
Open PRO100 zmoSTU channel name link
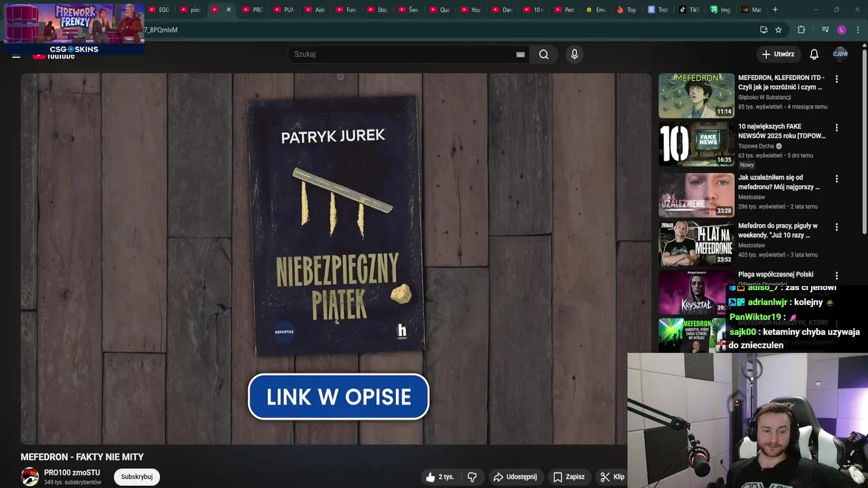pyautogui.click(x=72, y=472)
